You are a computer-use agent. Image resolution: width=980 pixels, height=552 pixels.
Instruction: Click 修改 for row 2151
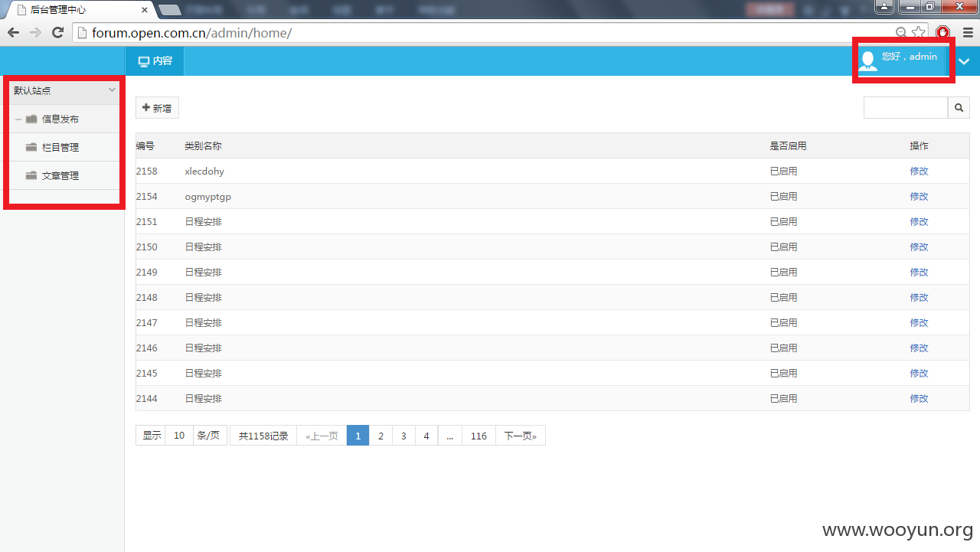pyautogui.click(x=919, y=221)
